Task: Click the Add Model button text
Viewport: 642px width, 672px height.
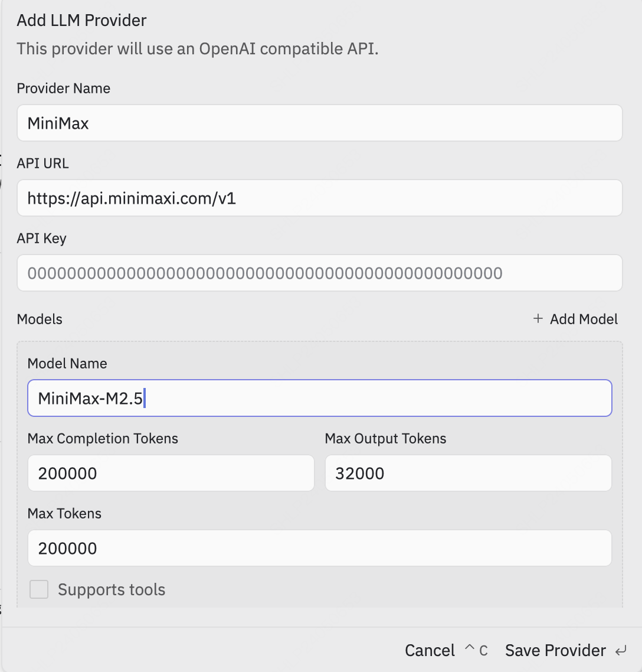Action: [584, 319]
